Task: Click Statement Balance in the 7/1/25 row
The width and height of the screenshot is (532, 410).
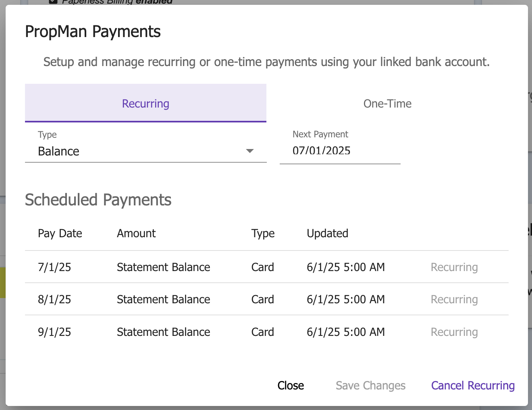Action: (x=163, y=267)
